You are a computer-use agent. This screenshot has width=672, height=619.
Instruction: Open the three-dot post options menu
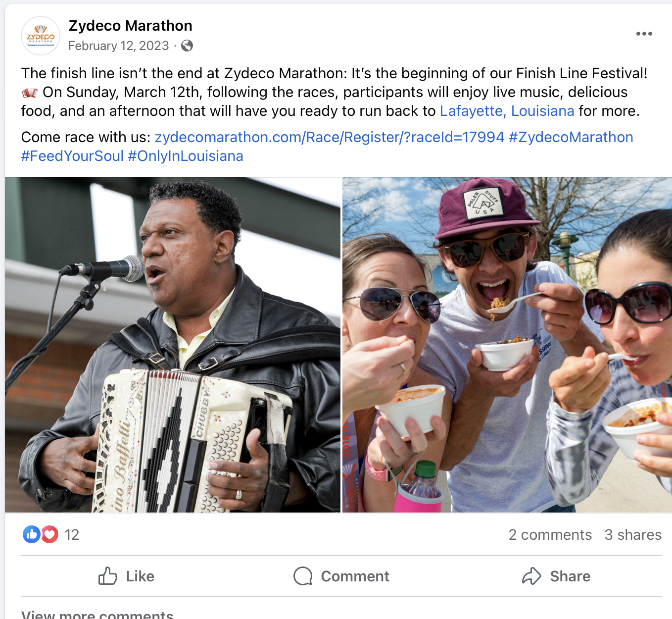[644, 34]
